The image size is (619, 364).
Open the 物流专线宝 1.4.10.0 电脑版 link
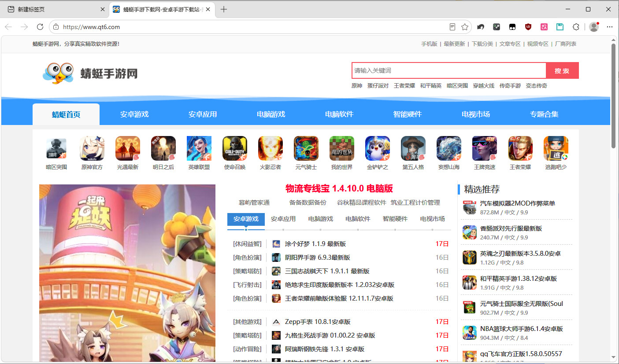pyautogui.click(x=339, y=188)
